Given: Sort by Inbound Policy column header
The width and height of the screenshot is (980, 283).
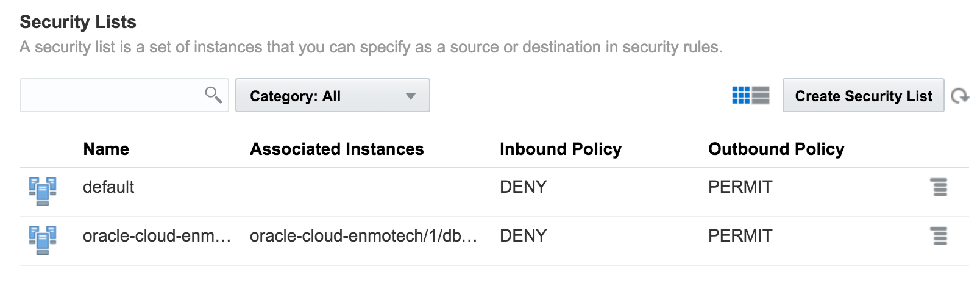Looking at the screenshot, I should (561, 149).
